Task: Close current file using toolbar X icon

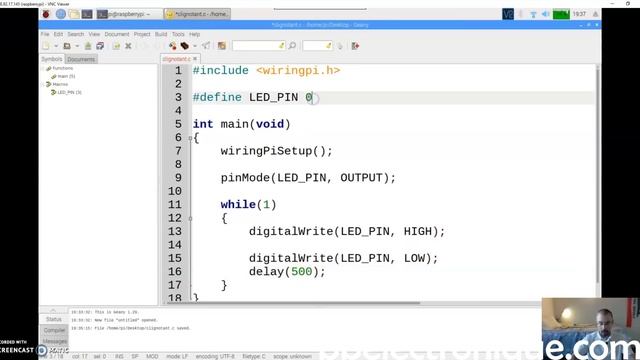Action: [x=128, y=46]
